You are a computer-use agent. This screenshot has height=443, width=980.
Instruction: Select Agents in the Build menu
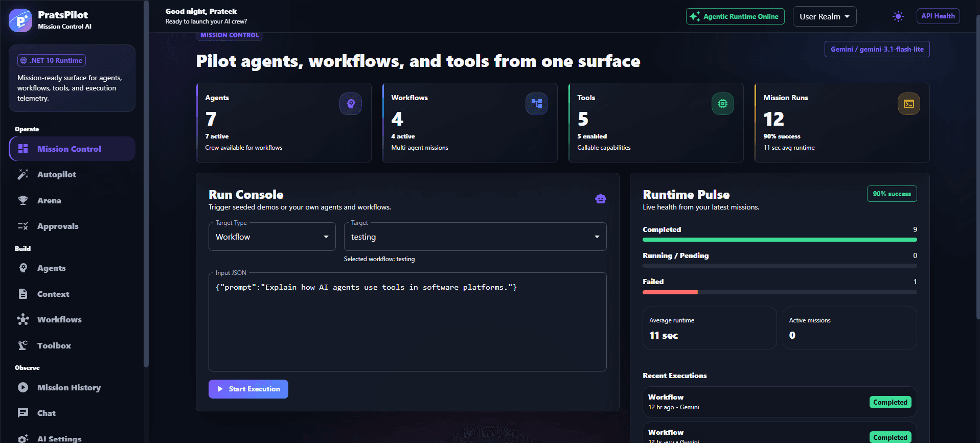coord(72,268)
